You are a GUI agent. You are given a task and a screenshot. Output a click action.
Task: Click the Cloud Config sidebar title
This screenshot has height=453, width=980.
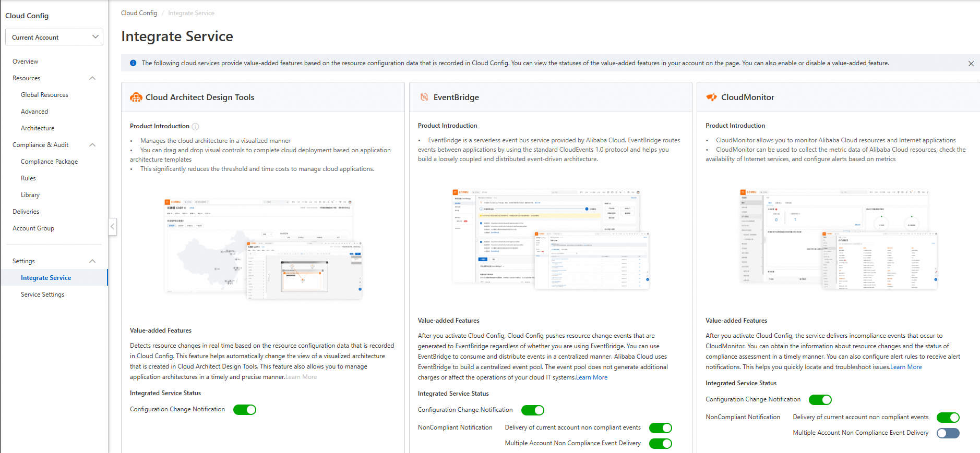[27, 16]
